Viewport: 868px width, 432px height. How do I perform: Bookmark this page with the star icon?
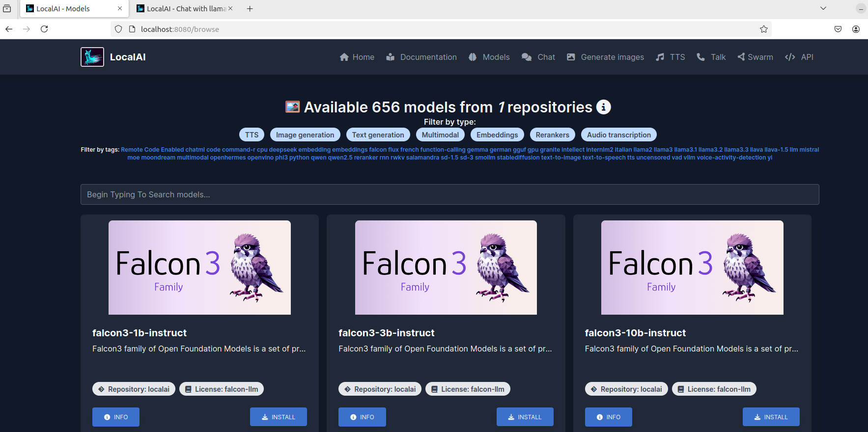(763, 29)
